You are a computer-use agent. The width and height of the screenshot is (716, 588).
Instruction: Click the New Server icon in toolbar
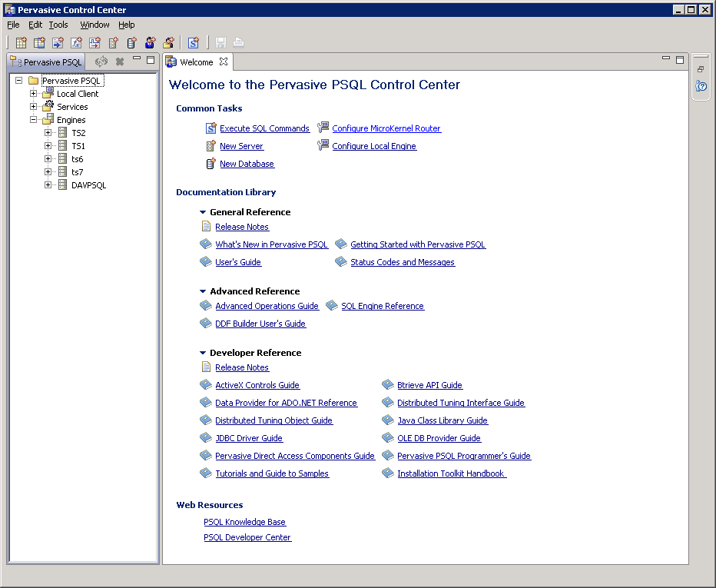tap(113, 42)
